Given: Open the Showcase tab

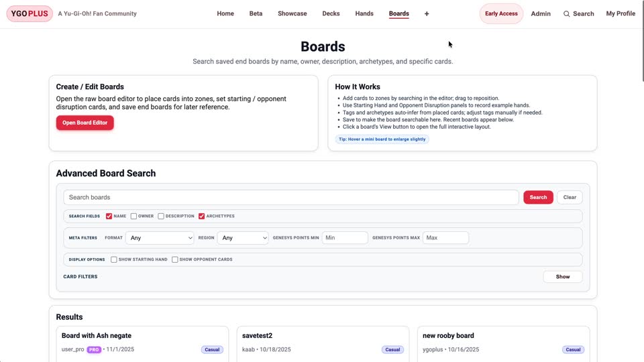Looking at the screenshot, I should tap(292, 13).
